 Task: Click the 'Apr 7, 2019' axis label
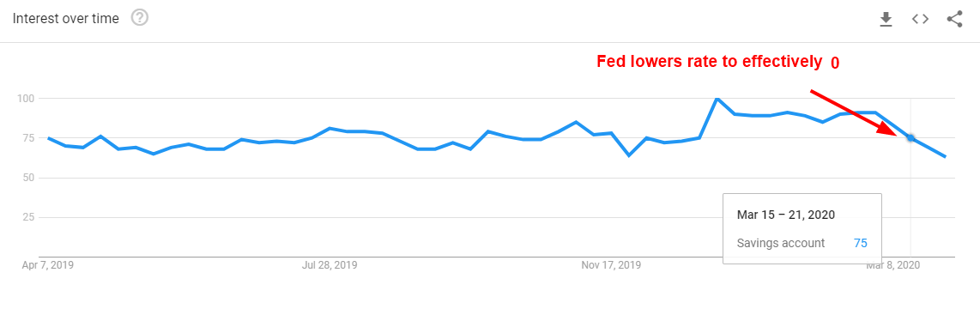[47, 265]
